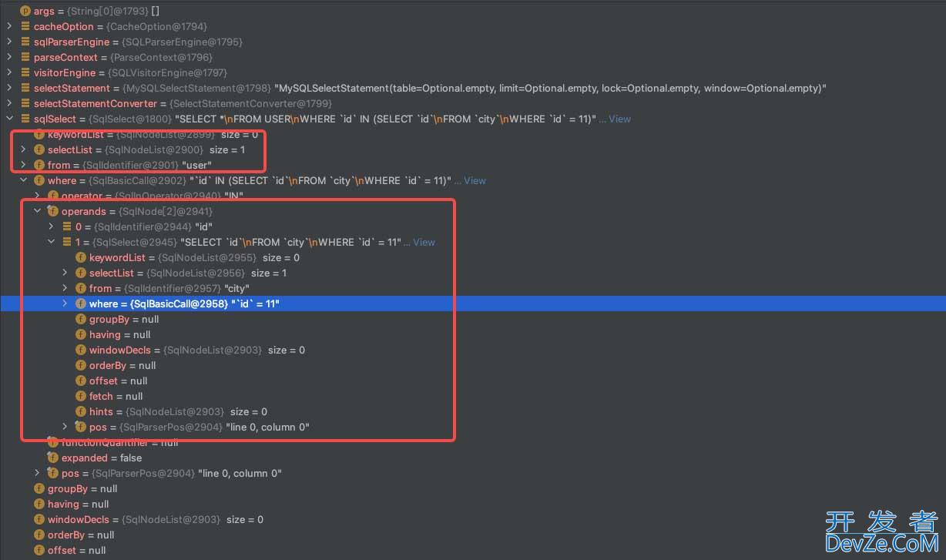Select the SQLParserEngine@1795 value text
This screenshot has height=560, width=946.
[x=182, y=42]
